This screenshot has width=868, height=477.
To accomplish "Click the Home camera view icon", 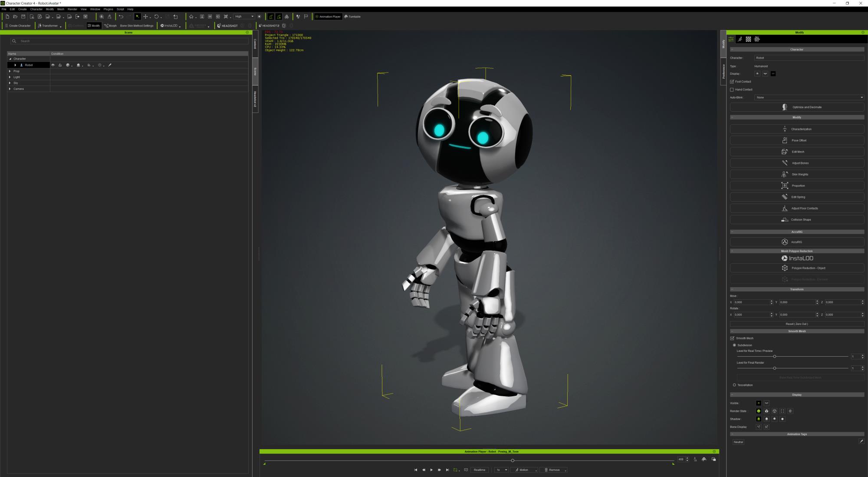I will 191,17.
